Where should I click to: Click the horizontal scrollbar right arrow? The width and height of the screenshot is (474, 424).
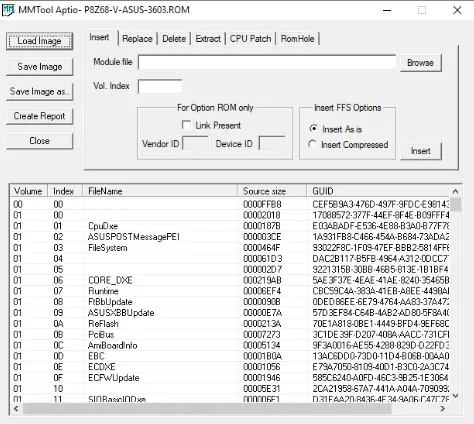[443, 408]
